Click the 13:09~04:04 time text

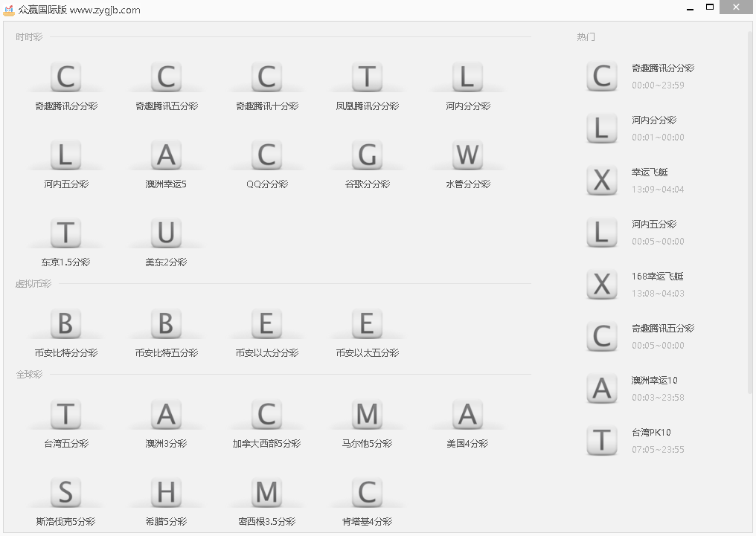pos(658,190)
